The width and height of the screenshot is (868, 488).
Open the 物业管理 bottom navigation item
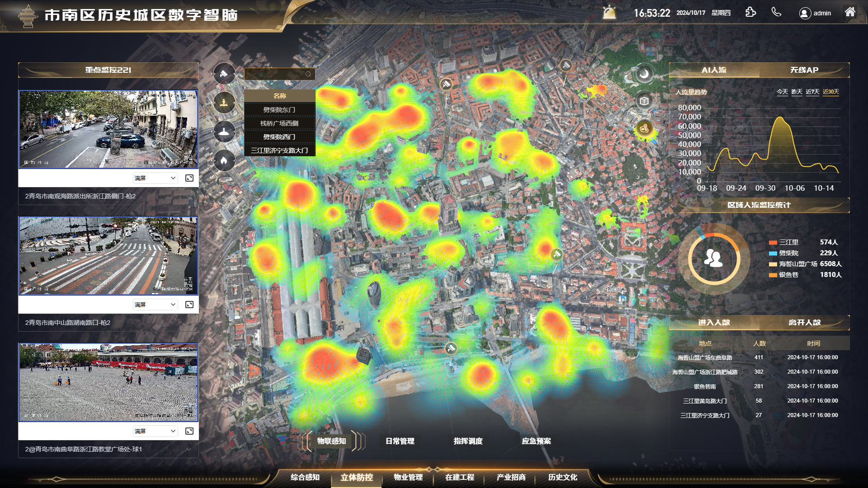click(x=408, y=477)
